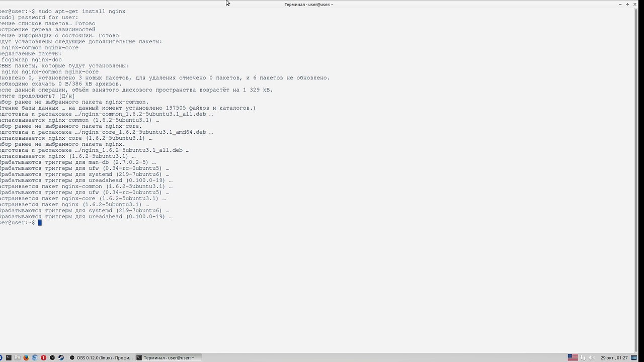644x362 pixels.
Task: Click the show desktop icon in the tray
Action: point(634,358)
